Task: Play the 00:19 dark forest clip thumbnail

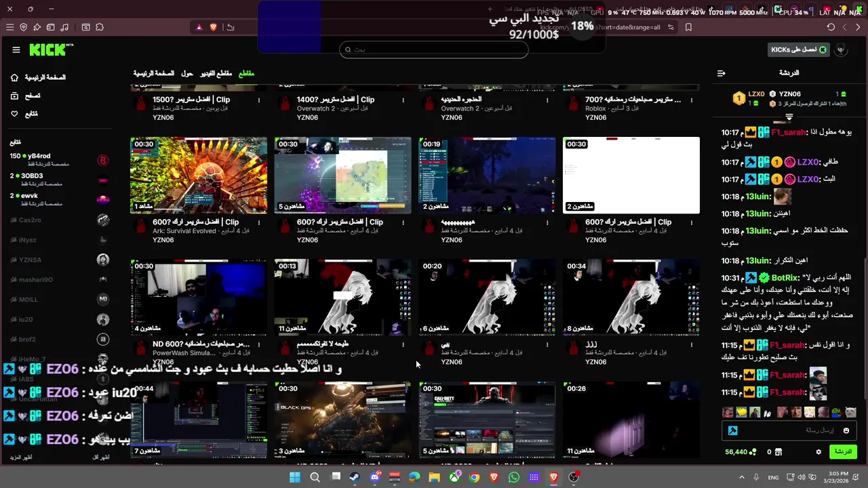Action: pos(487,175)
